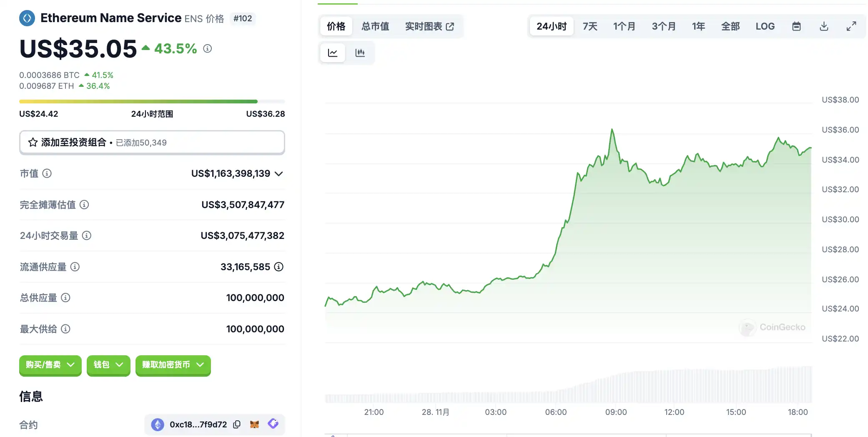Switch to the 总市值 tab
The image size is (868, 437).
point(375,26)
